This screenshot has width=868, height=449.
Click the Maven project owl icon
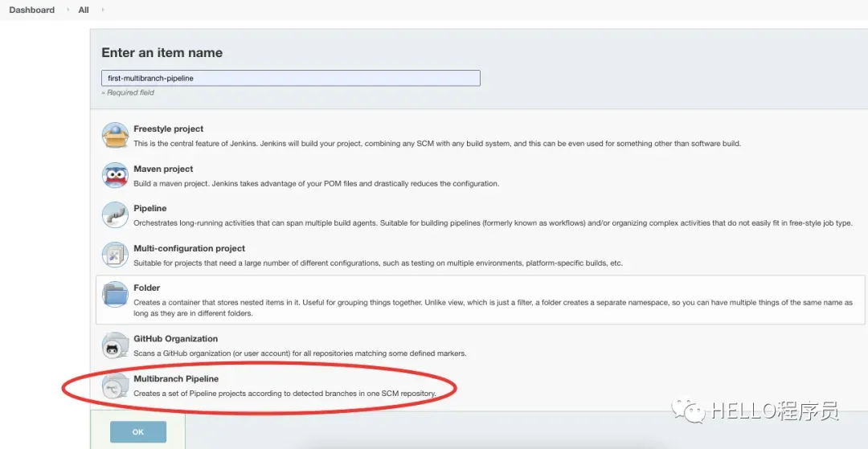(x=115, y=175)
